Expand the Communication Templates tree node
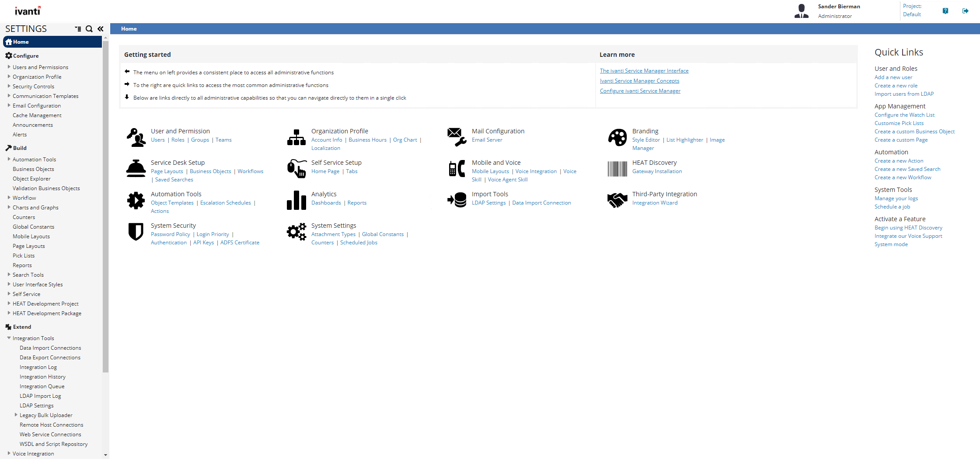 click(9, 96)
